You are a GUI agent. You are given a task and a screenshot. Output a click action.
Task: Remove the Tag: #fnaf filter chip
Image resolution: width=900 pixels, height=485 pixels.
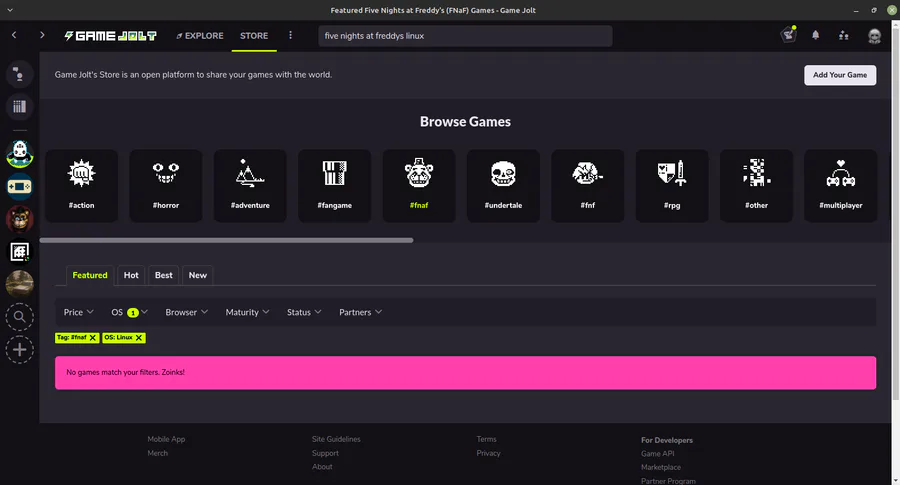click(x=93, y=337)
